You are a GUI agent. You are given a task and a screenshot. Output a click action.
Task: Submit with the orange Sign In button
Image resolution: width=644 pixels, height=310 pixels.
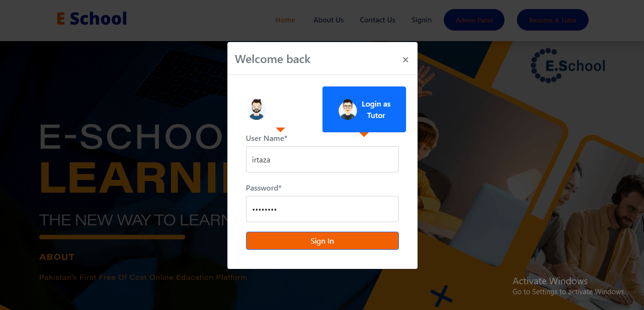[x=322, y=241]
